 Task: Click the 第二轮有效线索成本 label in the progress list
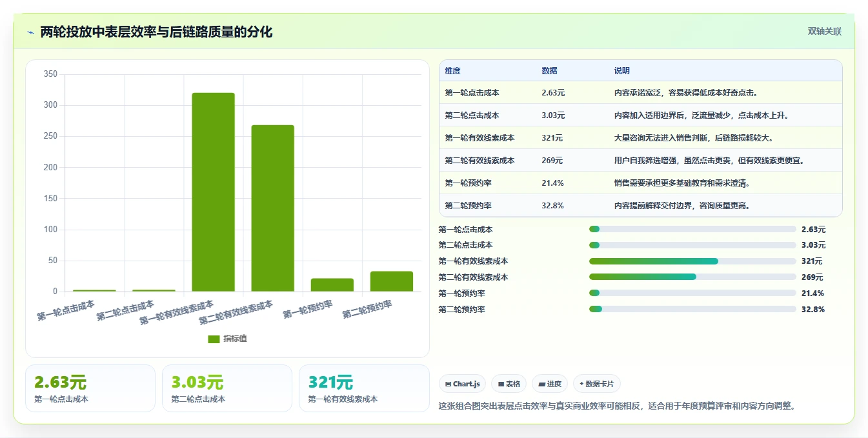pos(473,277)
